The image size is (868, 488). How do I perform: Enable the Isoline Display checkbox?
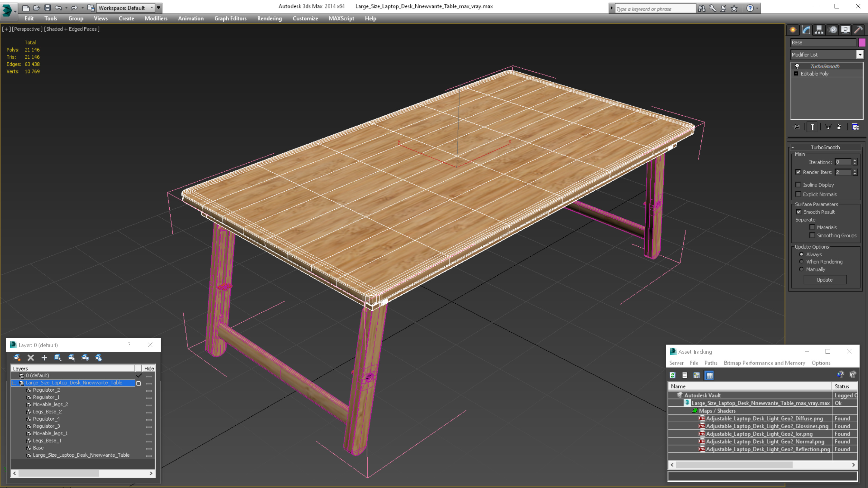tap(798, 185)
